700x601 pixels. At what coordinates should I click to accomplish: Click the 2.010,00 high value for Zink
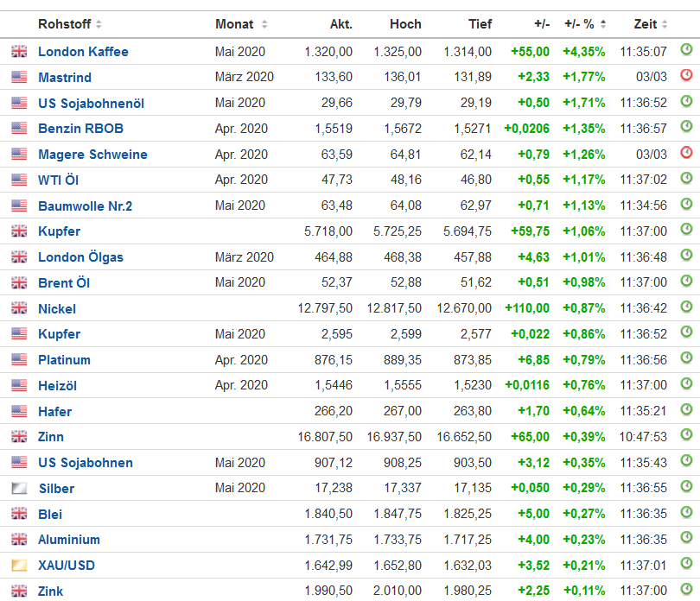click(x=398, y=592)
